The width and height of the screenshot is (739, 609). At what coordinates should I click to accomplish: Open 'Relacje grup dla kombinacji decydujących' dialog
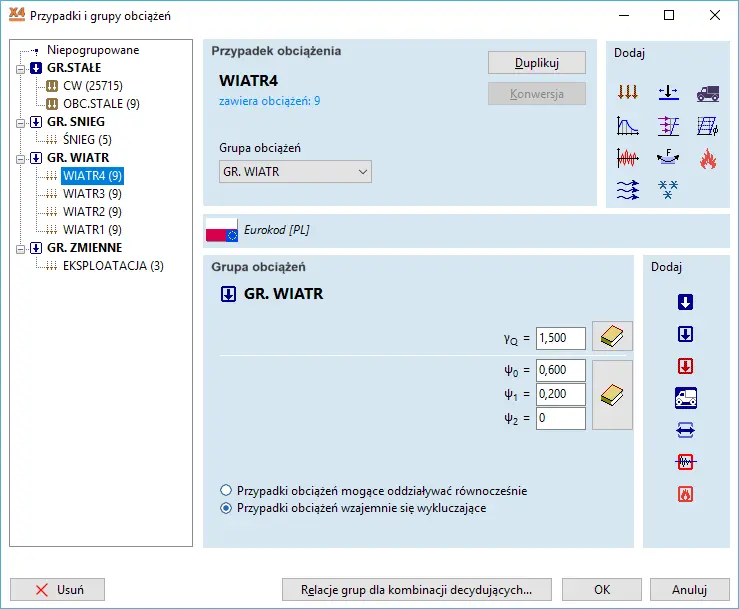click(416, 590)
